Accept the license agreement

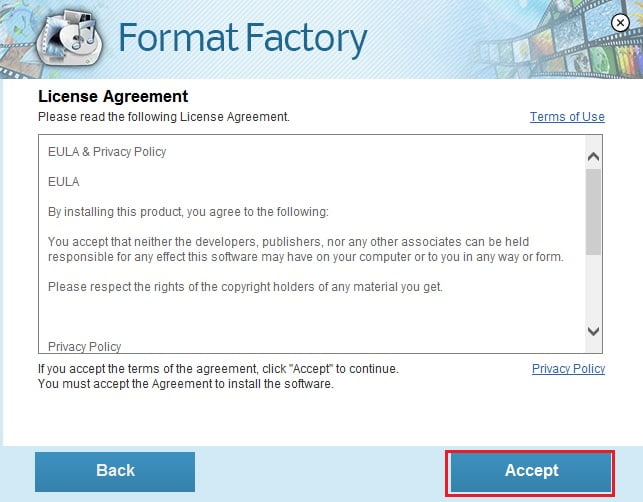[530, 472]
